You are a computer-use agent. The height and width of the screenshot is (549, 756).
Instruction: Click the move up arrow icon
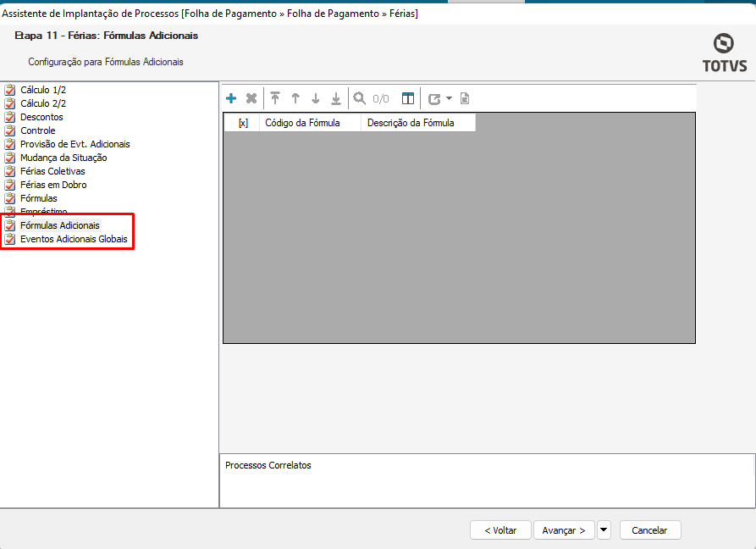coord(295,98)
